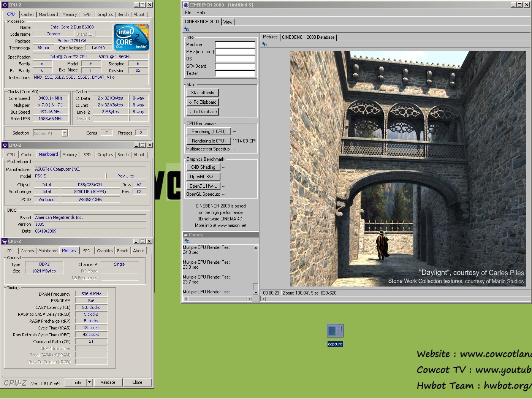Click the console horizontal scroll right arrow
This screenshot has height=399, width=532.
point(249,299)
